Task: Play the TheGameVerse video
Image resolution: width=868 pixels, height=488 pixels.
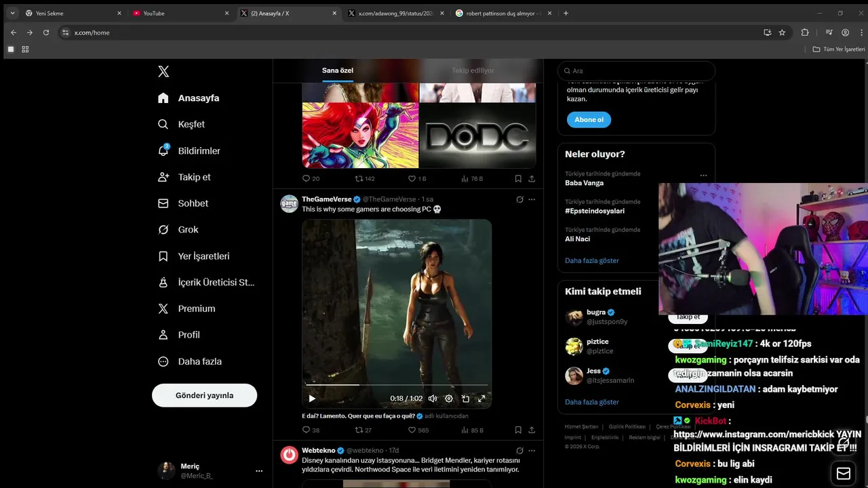Action: click(312, 399)
